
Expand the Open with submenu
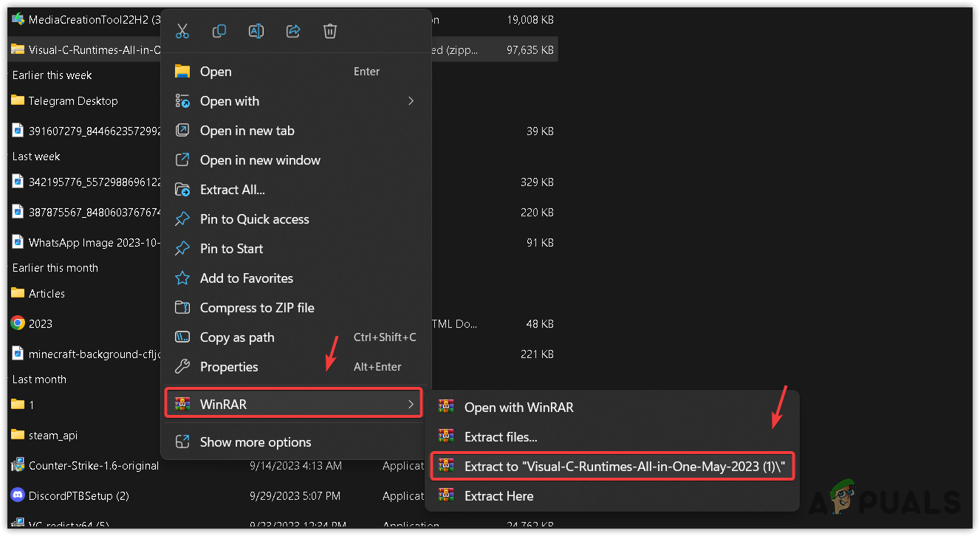296,101
